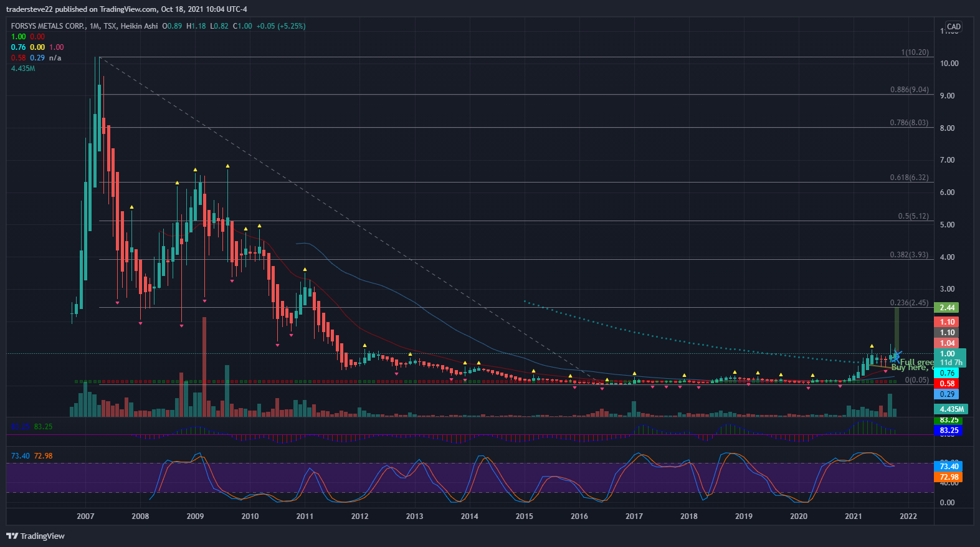The width and height of the screenshot is (980, 547).
Task: Click the Heikin Ashi chart type label
Action: (139, 26)
